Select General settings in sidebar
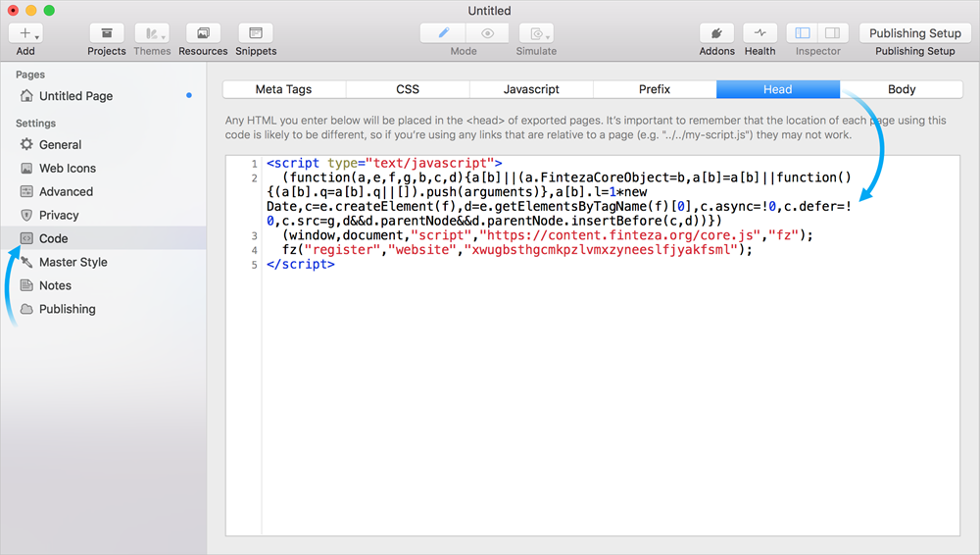This screenshot has height=555, width=980. [x=60, y=144]
